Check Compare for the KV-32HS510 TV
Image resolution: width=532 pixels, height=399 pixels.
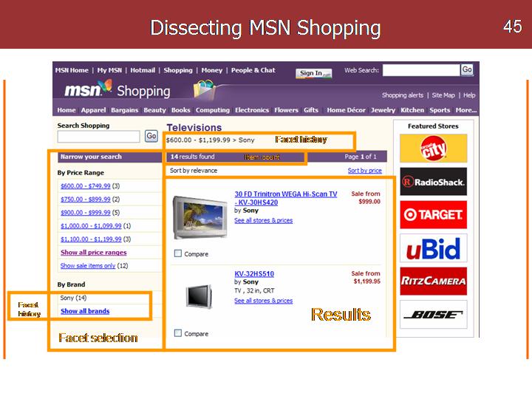click(x=178, y=333)
